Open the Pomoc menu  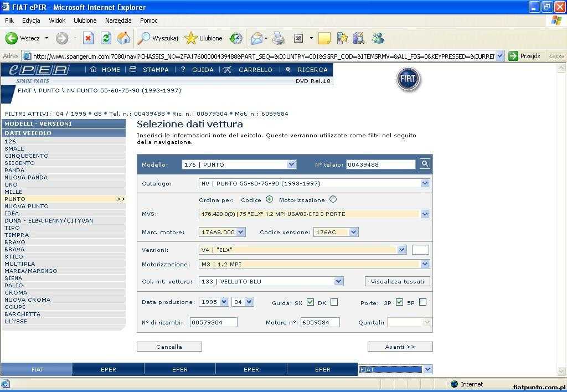[148, 20]
